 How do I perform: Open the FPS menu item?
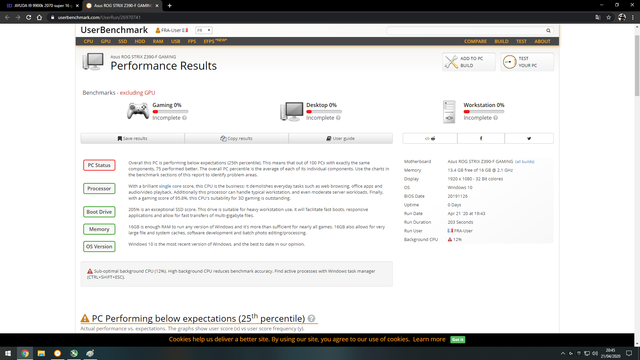click(x=192, y=41)
